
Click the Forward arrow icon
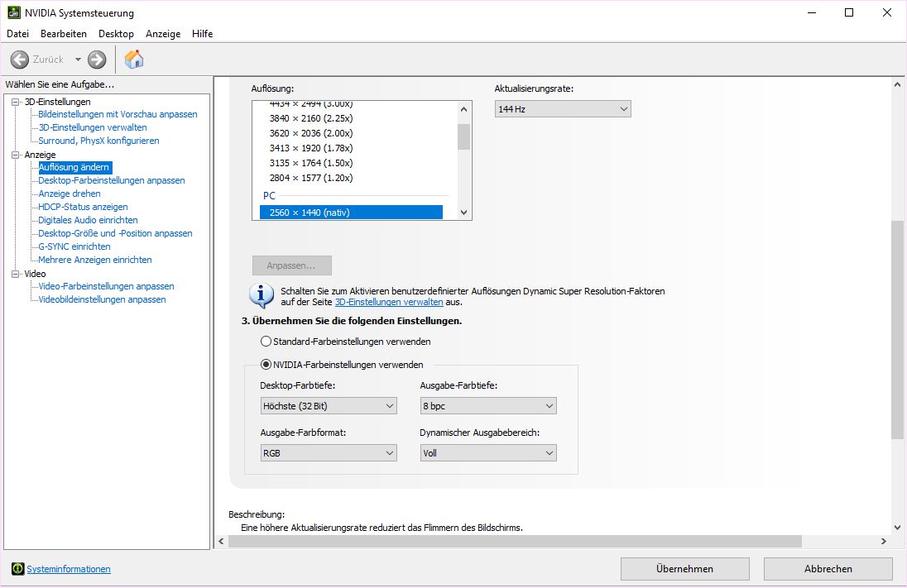click(97, 60)
